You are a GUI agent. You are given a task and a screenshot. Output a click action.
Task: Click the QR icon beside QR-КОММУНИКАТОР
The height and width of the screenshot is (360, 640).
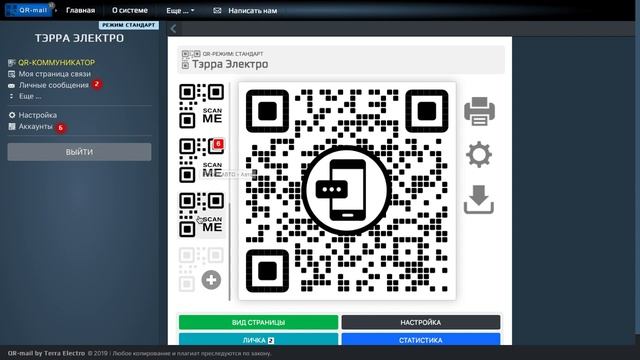click(x=12, y=62)
